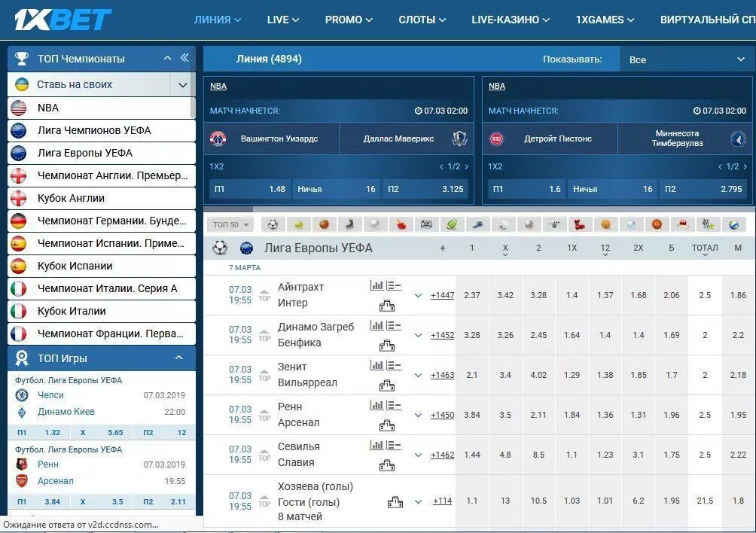Click the podium standings icon for Ренн – Арсенал
Image resolution: width=756 pixels, height=533 pixels.
387,425
